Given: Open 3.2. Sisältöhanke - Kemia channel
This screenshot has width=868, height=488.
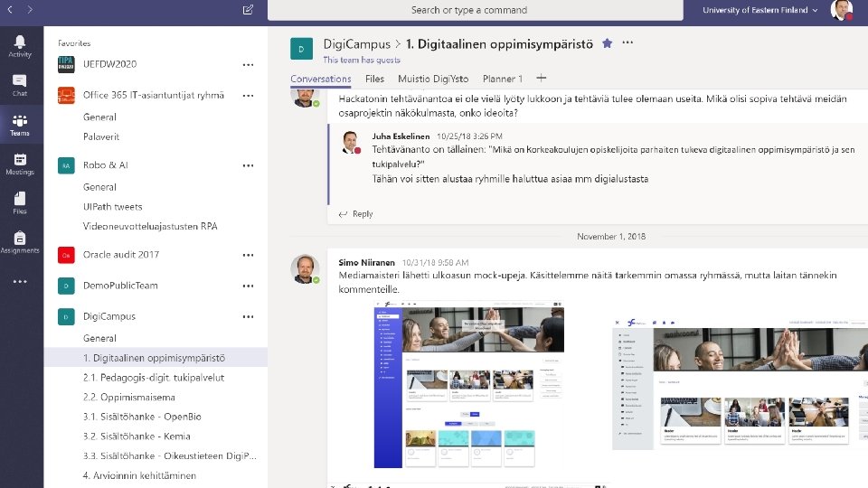Looking at the screenshot, I should [x=137, y=436].
